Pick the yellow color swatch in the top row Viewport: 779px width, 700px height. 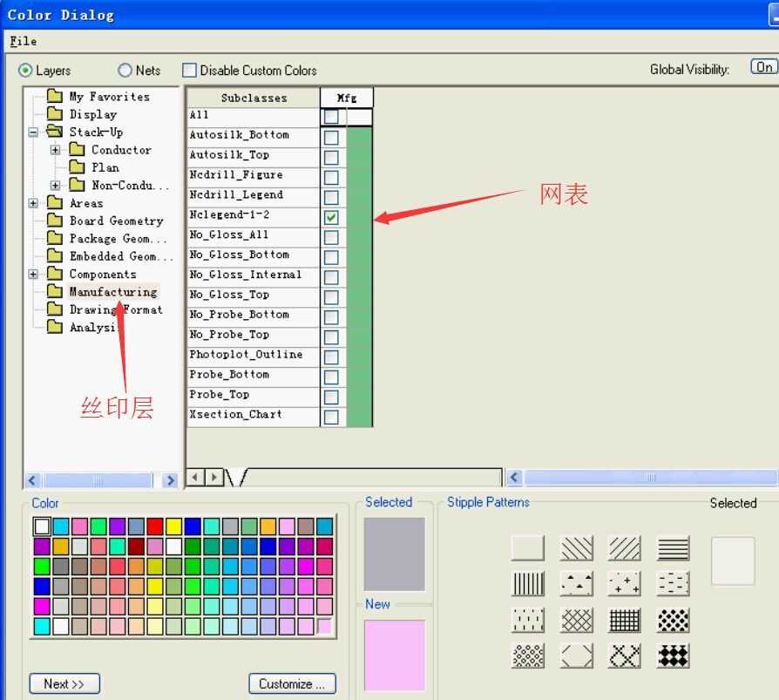click(x=174, y=527)
